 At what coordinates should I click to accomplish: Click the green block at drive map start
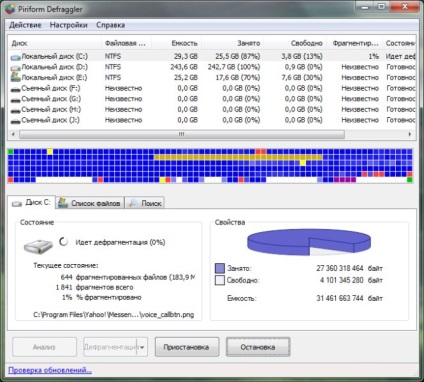point(11,152)
